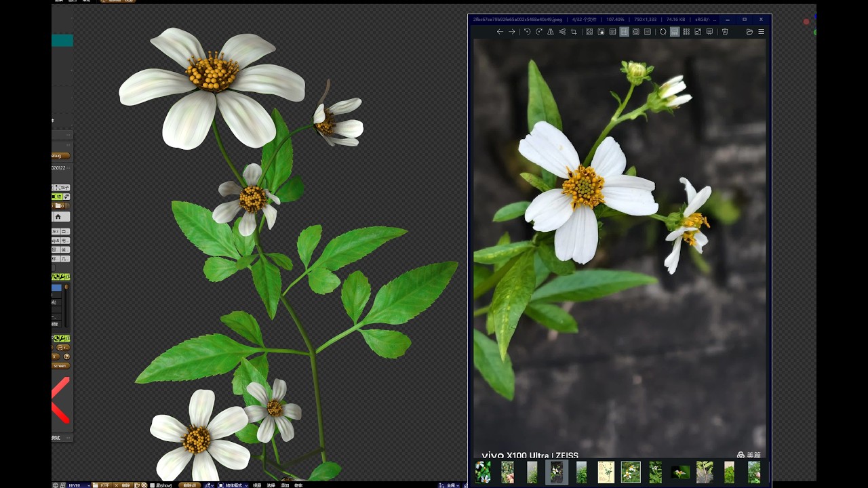Open the 物体 menu
This screenshot has width=868, height=488.
pyautogui.click(x=298, y=485)
